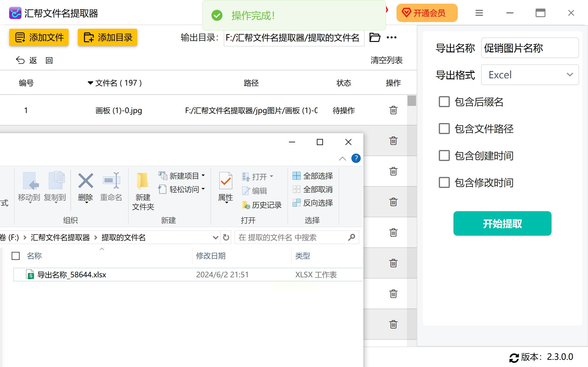Open the hamburger menu icon in title bar

pyautogui.click(x=479, y=13)
